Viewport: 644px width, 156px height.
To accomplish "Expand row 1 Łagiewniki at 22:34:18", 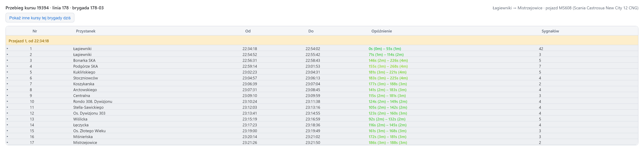I will pos(8,49).
